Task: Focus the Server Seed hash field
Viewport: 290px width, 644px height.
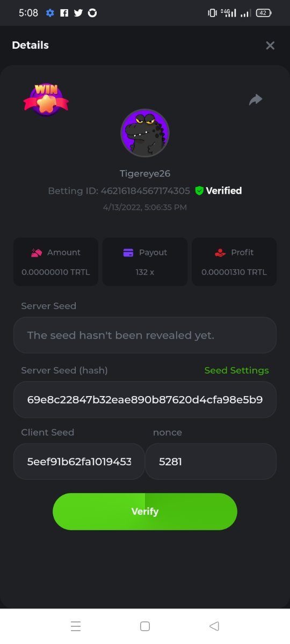Action: 145,399
